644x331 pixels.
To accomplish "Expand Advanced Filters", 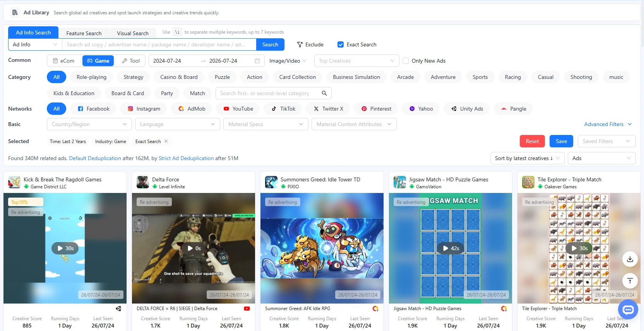I will coord(608,124).
